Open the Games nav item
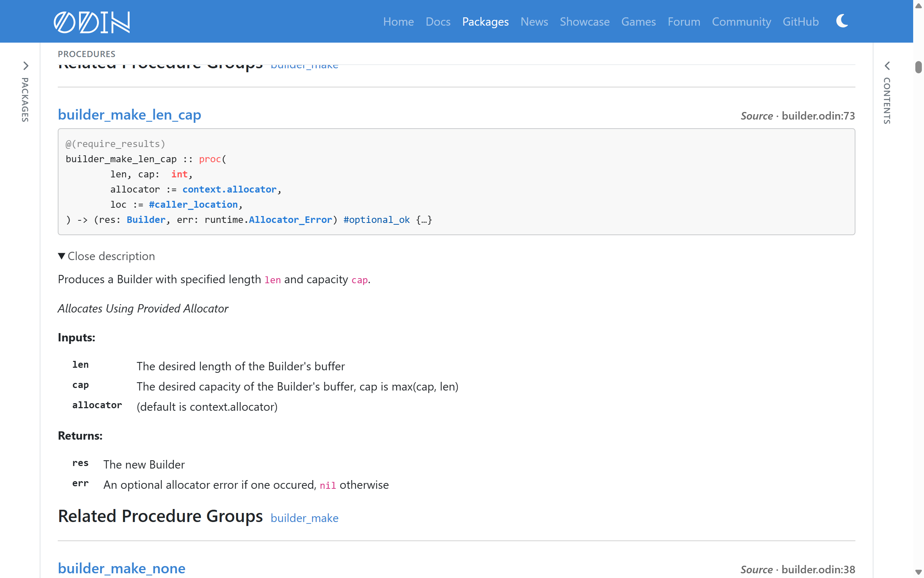 [638, 22]
